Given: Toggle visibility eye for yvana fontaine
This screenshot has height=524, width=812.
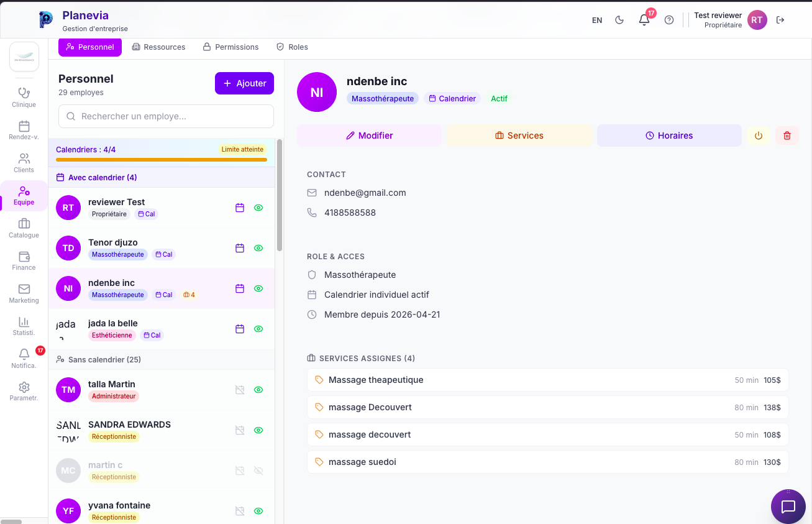Looking at the screenshot, I should (258, 511).
